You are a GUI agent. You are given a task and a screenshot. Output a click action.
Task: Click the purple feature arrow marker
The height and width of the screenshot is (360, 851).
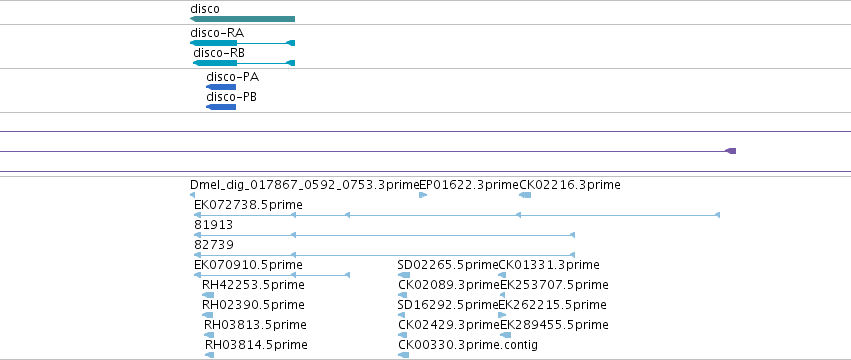point(731,150)
